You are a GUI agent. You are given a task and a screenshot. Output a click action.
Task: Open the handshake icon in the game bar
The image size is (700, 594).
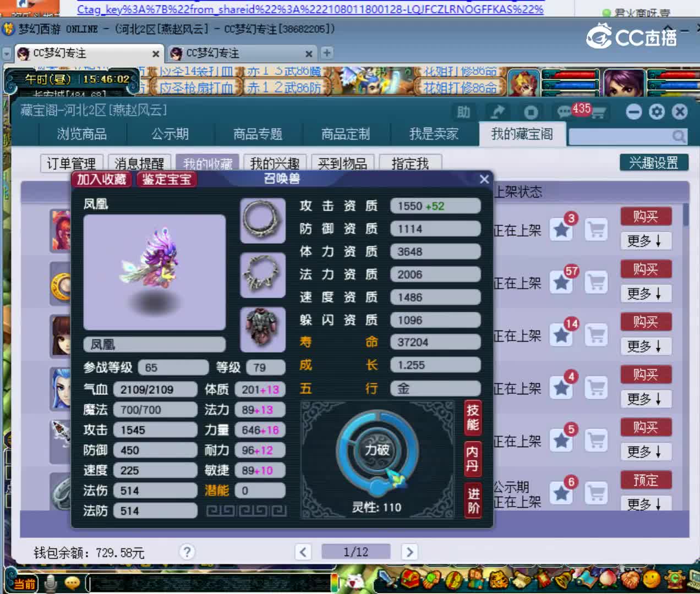631,580
